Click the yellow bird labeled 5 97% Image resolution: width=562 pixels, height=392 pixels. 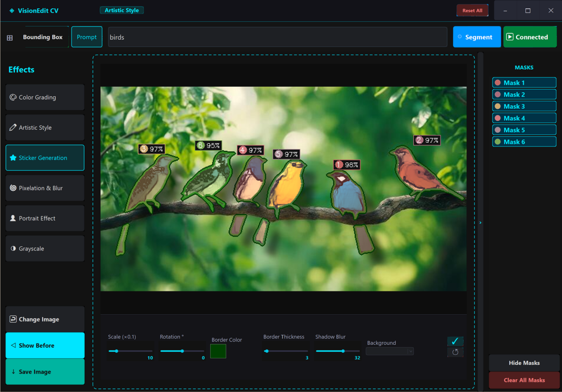tap(287, 185)
